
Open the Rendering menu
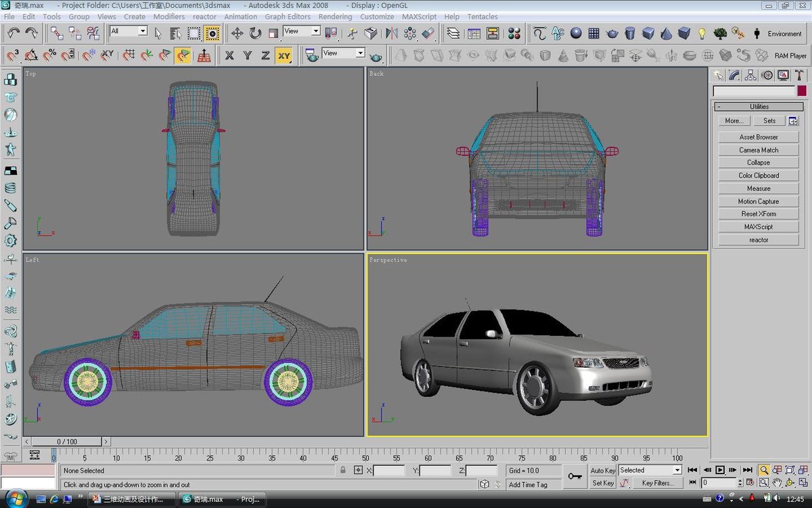(x=335, y=16)
